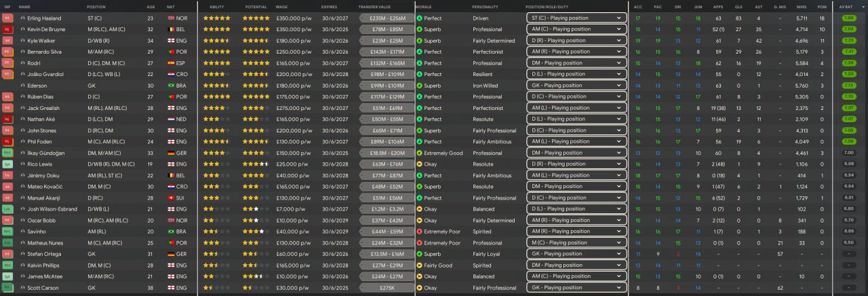Click Erling Haaland's Int status badge
This screenshot has width=868, height=296.
click(7, 18)
